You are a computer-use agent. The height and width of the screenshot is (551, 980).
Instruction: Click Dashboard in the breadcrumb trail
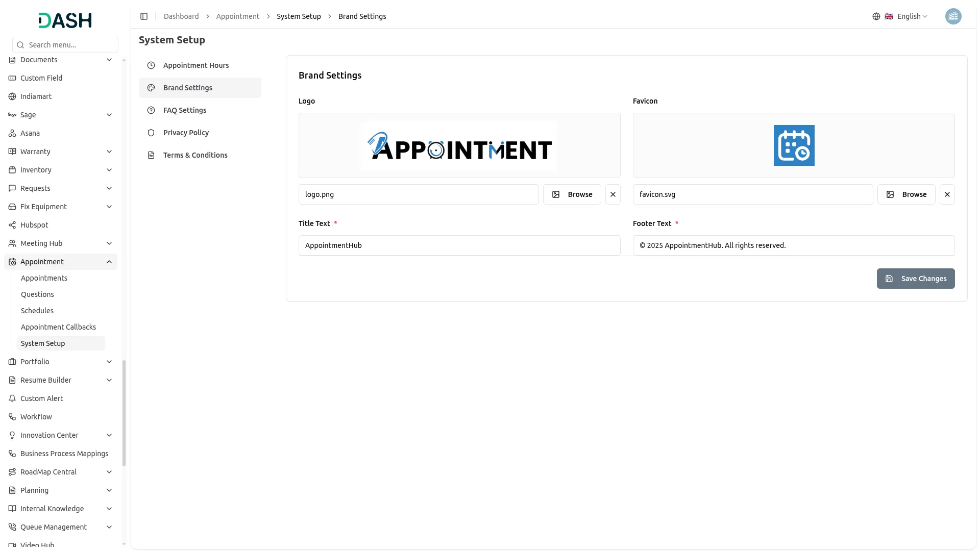pos(181,16)
